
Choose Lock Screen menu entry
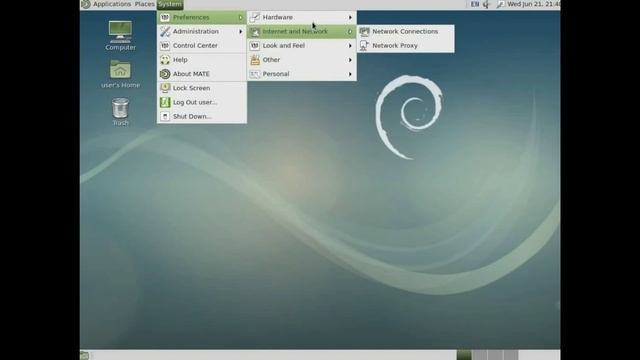click(202, 88)
